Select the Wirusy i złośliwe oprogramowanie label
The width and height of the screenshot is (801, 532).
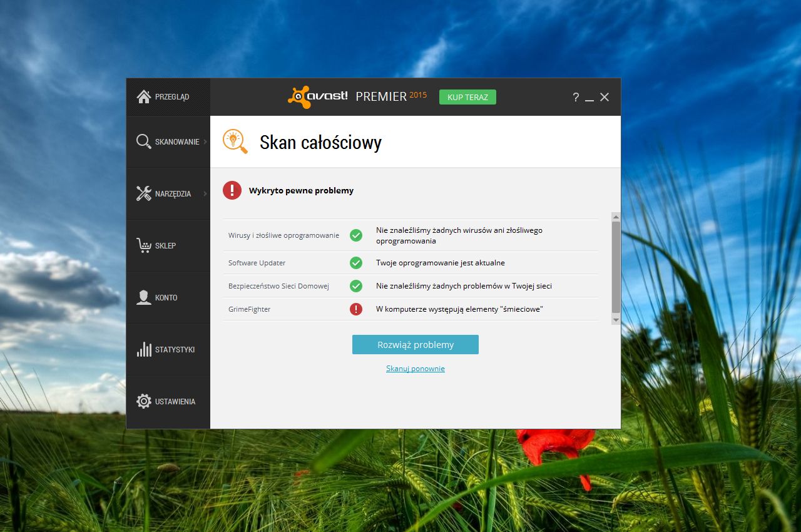283,235
